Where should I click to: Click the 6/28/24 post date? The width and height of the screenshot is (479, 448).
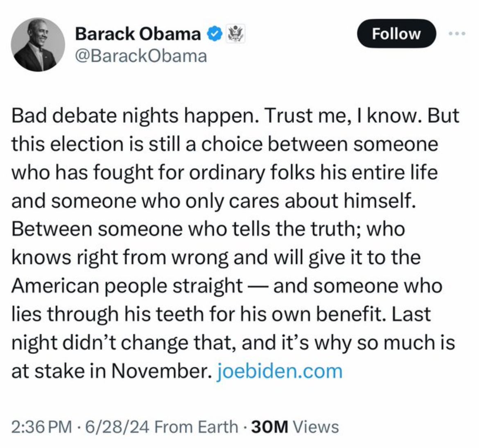click(x=116, y=427)
